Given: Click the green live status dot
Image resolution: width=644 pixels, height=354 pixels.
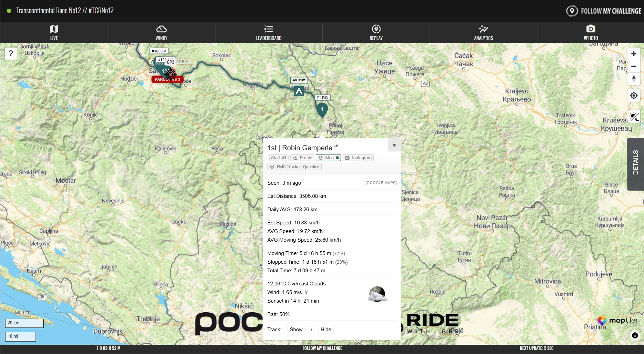Looking at the screenshot, I should point(9,11).
